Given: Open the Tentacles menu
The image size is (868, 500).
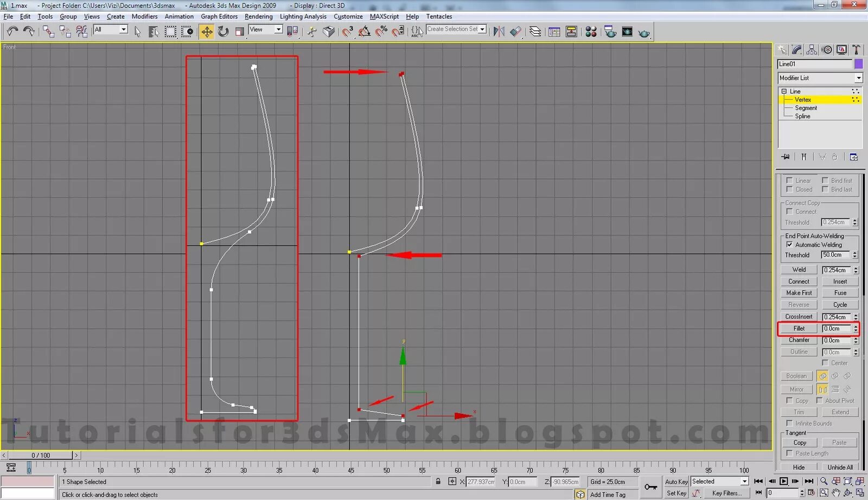Looking at the screenshot, I should pos(439,16).
